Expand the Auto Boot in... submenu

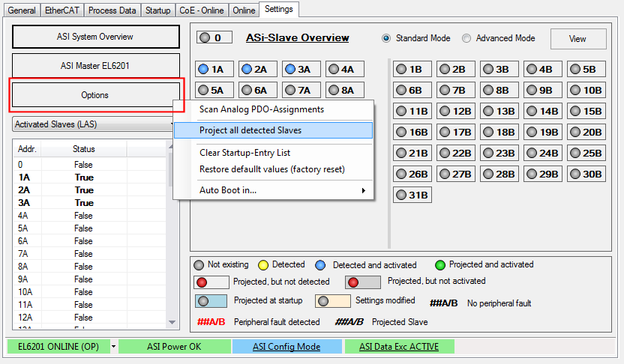[283, 190]
